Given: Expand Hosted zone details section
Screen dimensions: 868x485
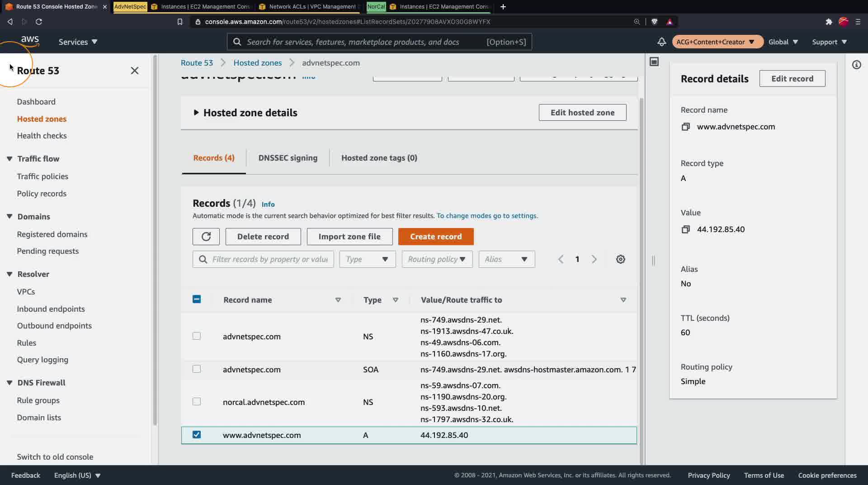Looking at the screenshot, I should [196, 113].
